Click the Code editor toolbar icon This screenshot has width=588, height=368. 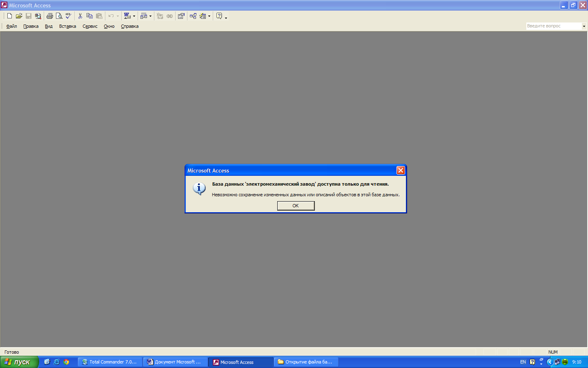coord(160,16)
